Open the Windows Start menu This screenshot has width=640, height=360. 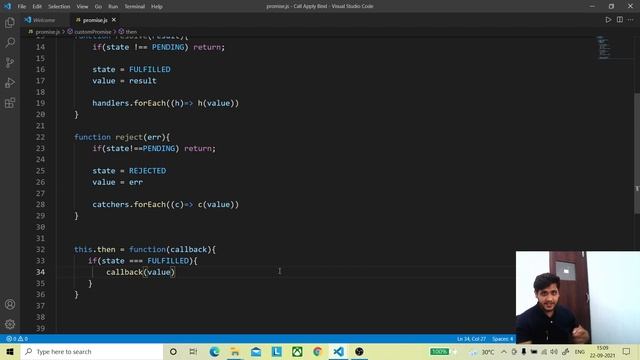click(10, 351)
